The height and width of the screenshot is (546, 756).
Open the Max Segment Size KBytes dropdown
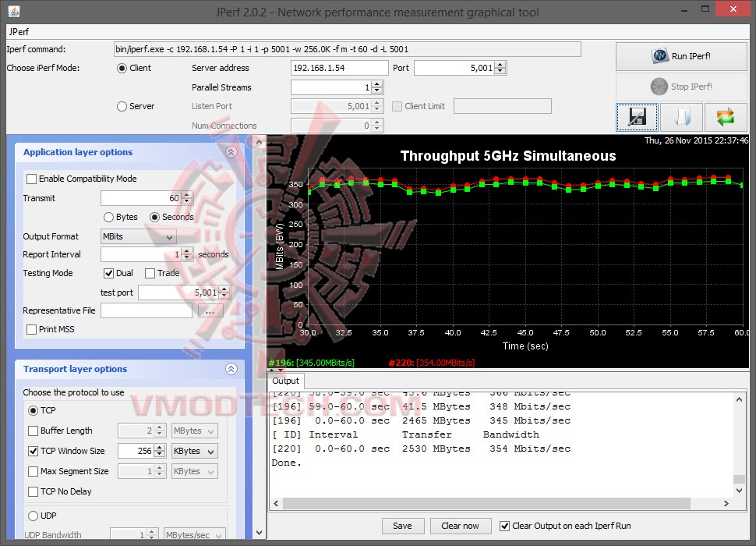195,471
